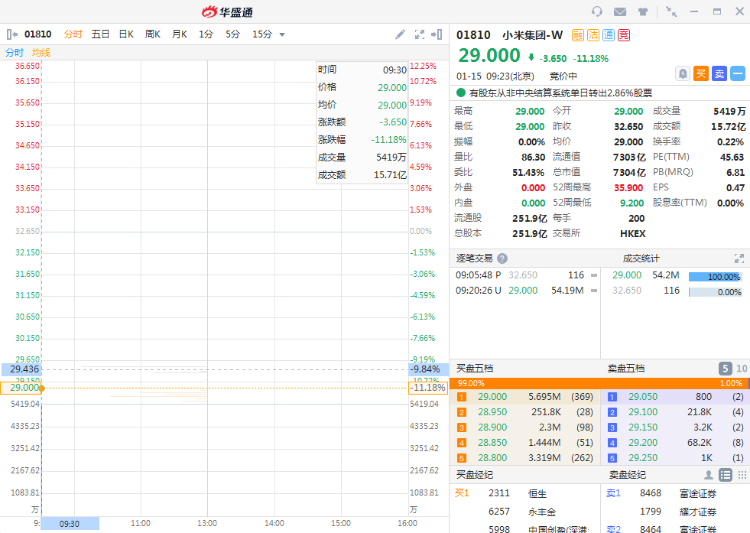Open the mail messages icon
The height and width of the screenshot is (533, 750).
tap(620, 11)
